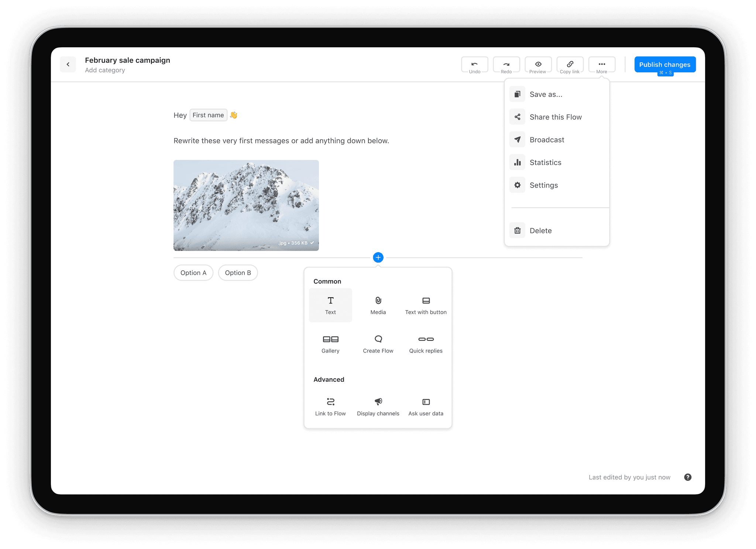Click the Add category link

(105, 70)
